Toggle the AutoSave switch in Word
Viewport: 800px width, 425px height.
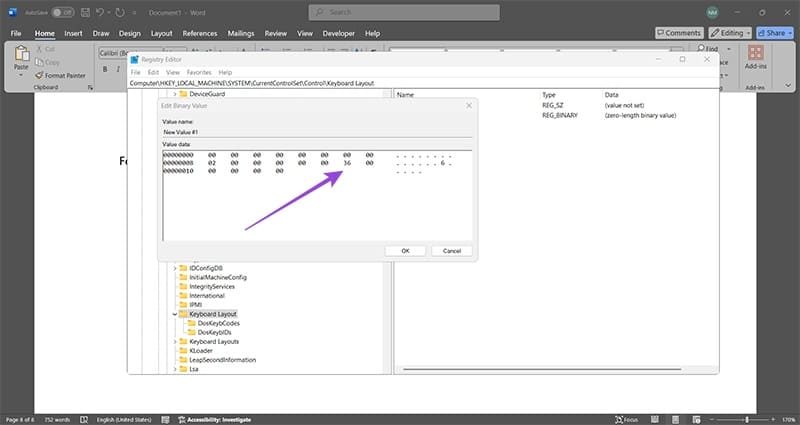63,12
